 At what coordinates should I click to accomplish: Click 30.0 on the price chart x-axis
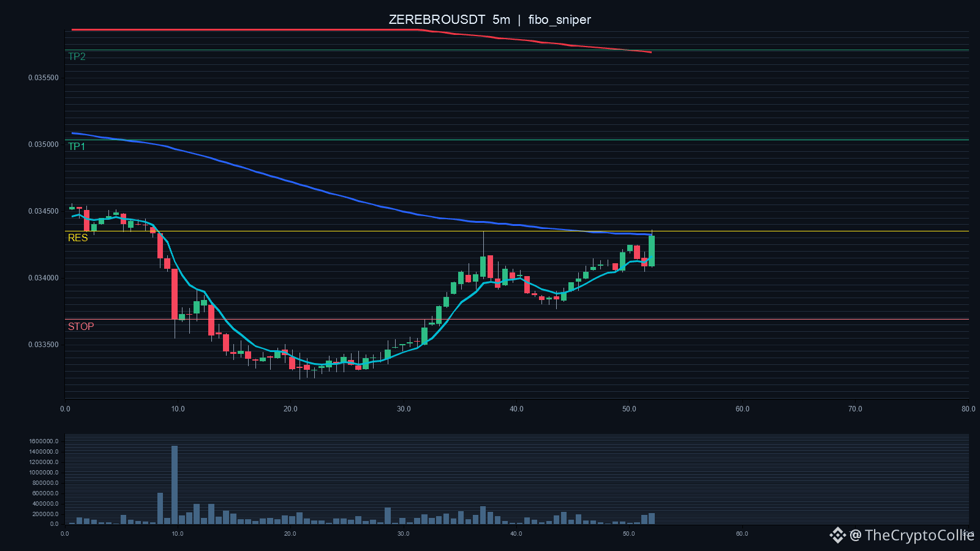[404, 409]
